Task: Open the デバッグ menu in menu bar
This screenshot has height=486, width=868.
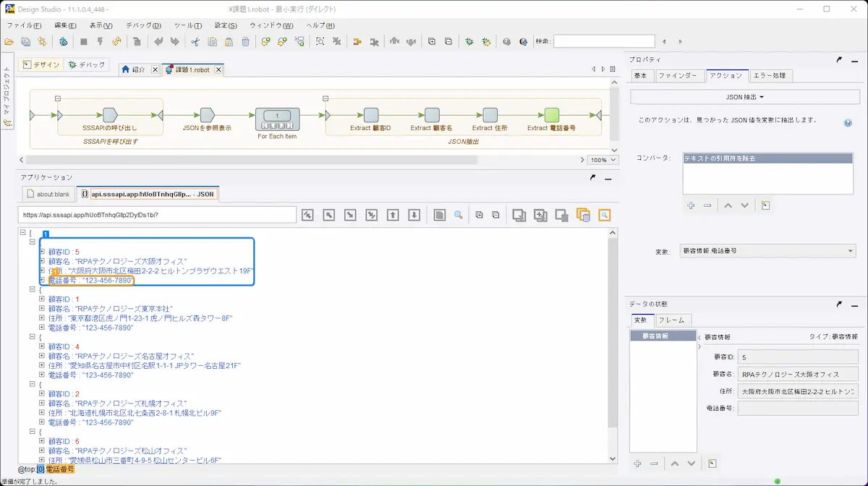Action: (145, 25)
